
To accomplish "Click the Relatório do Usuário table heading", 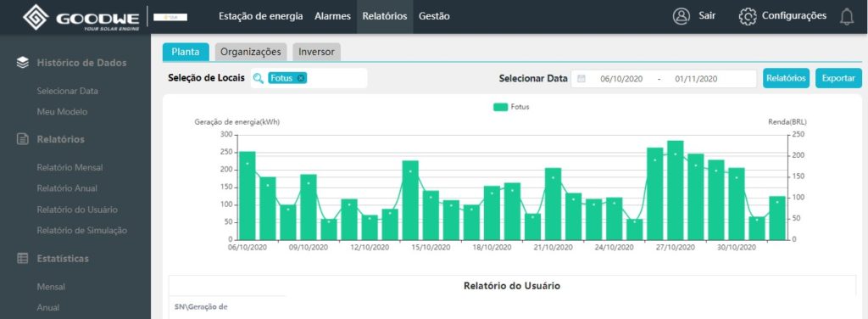I will point(512,286).
